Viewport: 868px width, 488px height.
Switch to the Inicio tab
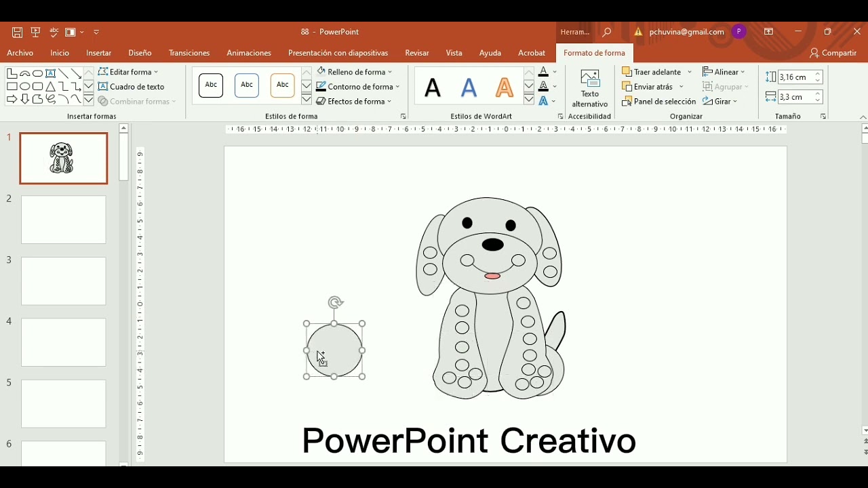click(x=60, y=53)
